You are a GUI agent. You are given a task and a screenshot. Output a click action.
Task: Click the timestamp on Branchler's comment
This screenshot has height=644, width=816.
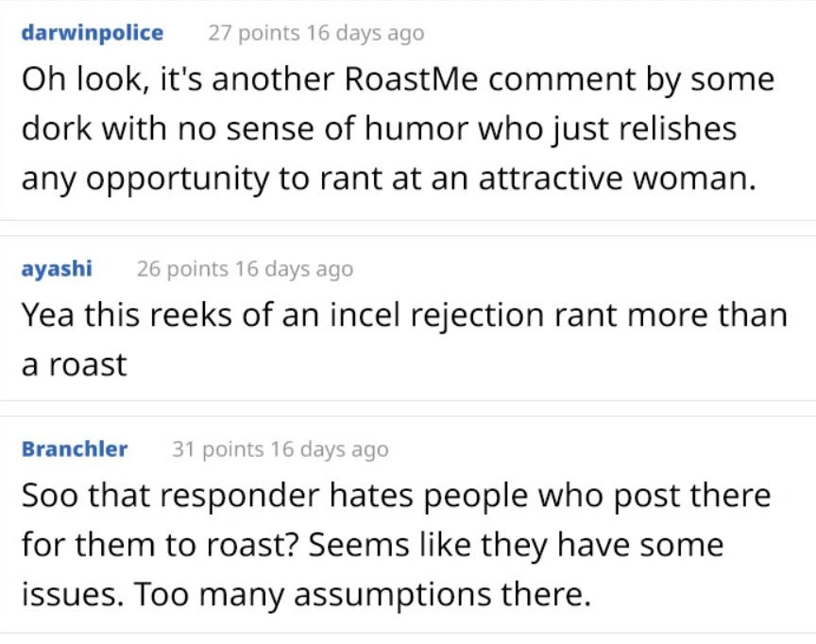[x=329, y=449]
